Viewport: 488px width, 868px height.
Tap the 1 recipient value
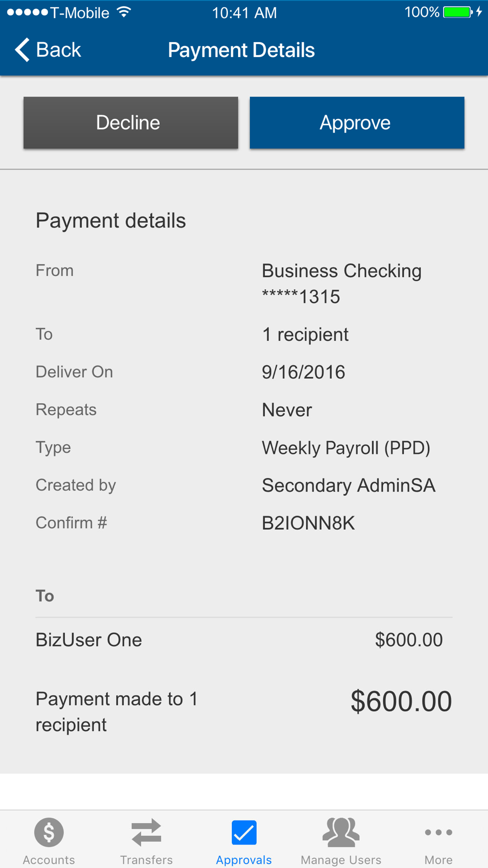tap(305, 335)
